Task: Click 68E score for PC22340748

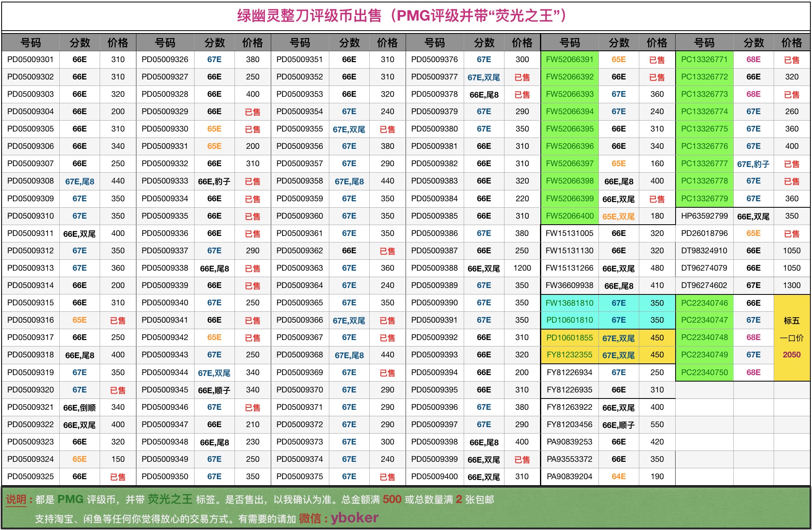Action: [753, 337]
